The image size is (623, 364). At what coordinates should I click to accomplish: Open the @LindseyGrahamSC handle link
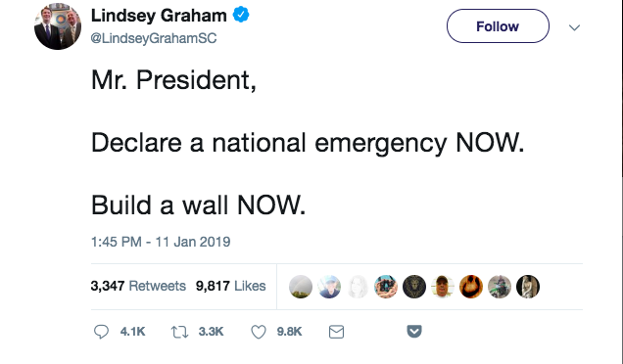point(154,38)
